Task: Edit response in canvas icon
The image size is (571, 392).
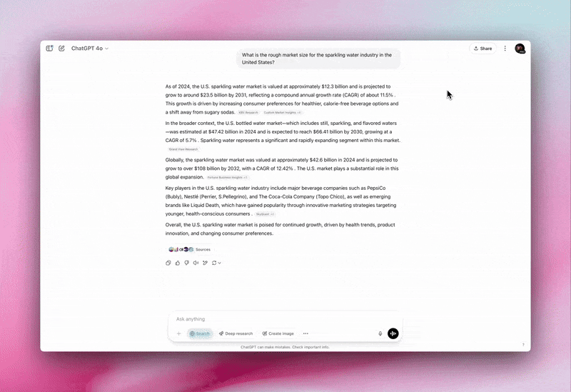Action: click(205, 263)
